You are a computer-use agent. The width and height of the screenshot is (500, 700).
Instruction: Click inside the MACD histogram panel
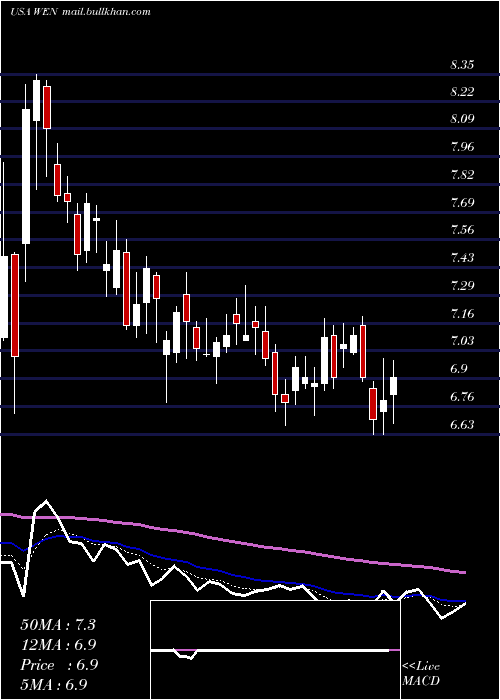[x=275, y=650]
